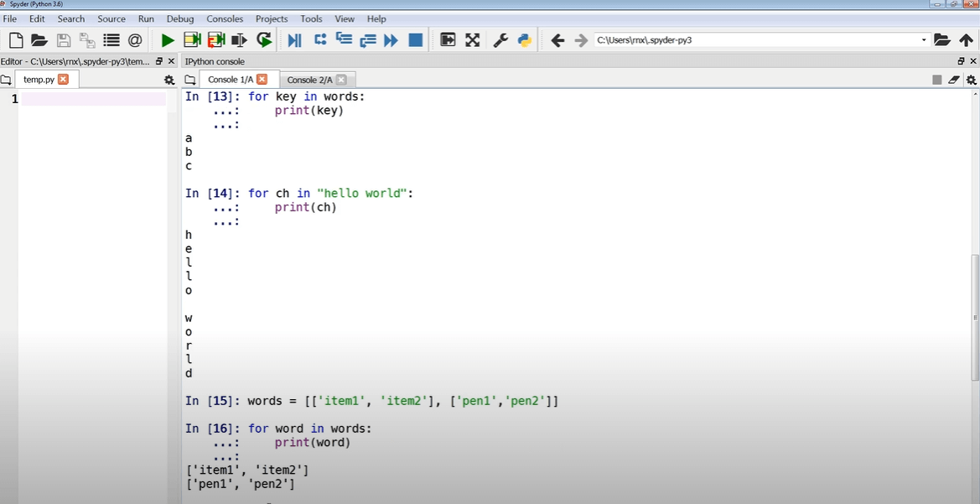This screenshot has height=504, width=980.
Task: Step over current line debug icon
Action: tap(320, 40)
